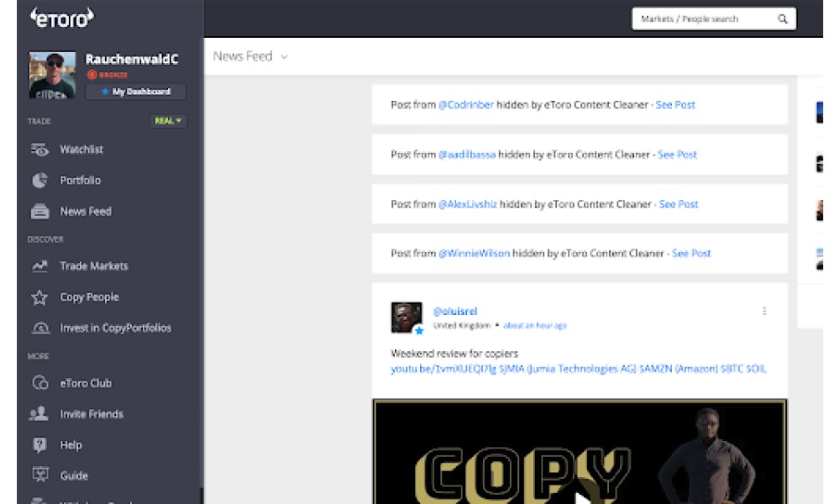Select the Portfolio pie chart icon
The image size is (840, 504).
pos(39,181)
